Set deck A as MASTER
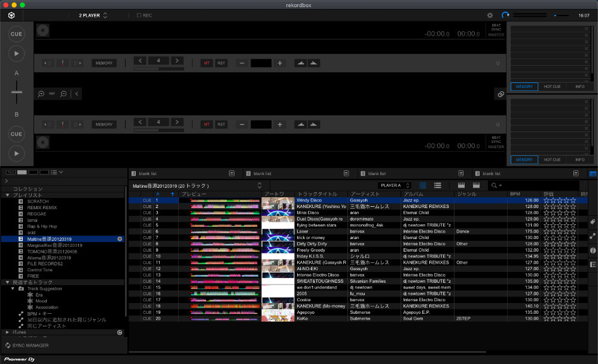Screen dimensions: 598x364 pos(496,35)
